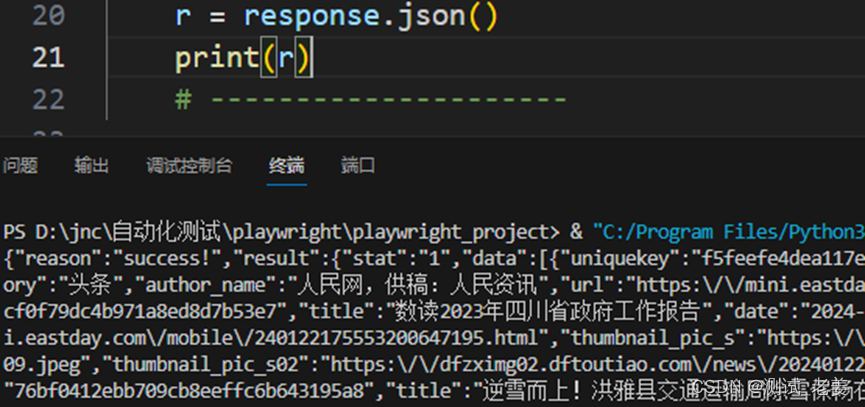Click line number 20 in gutter
865x407 pixels.
point(49,16)
